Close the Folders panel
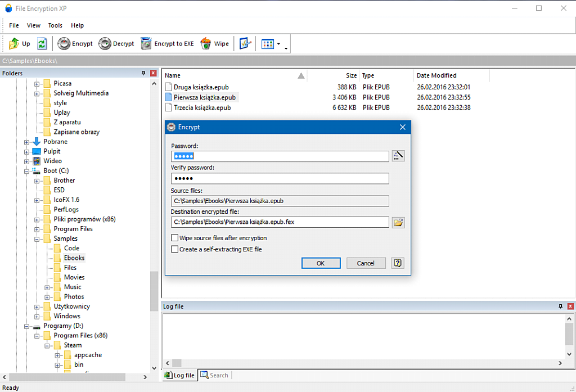This screenshot has width=576, height=392. coord(154,73)
